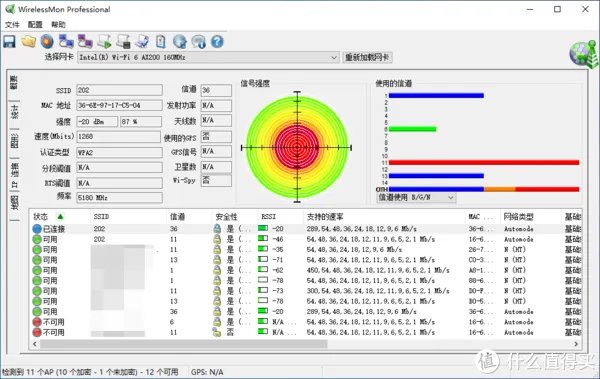Click the center of the 信号强度 radar
Screen dimensions: 600x379
[x=297, y=147]
